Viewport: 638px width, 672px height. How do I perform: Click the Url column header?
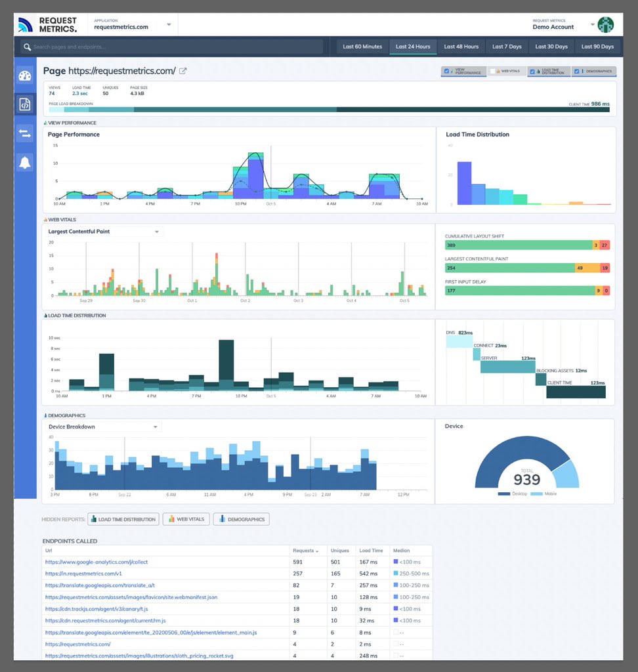pos(49,551)
